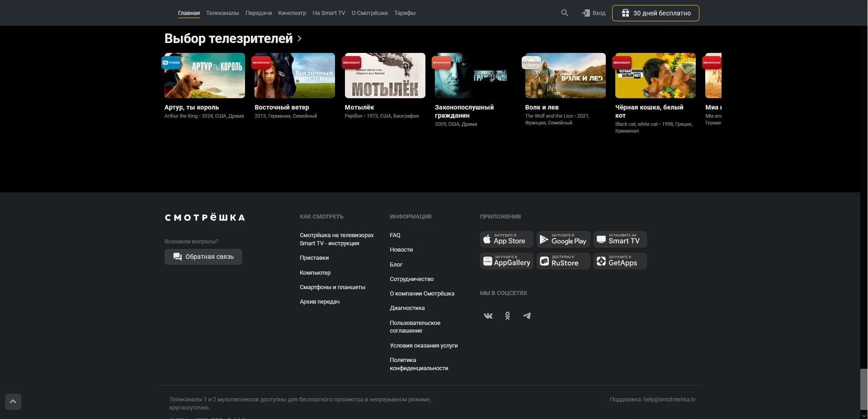868x419 pixels.
Task: Click the GetApps download badge
Action: pyautogui.click(x=620, y=261)
